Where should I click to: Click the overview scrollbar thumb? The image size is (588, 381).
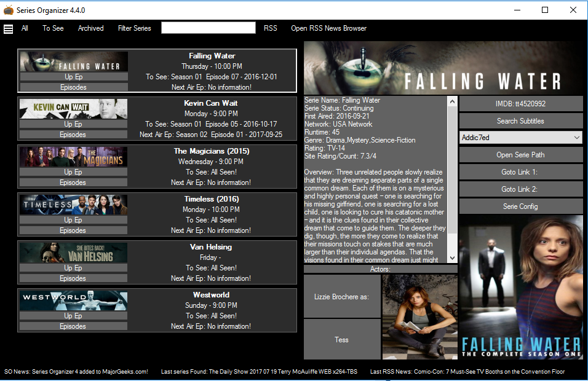[x=452, y=170]
